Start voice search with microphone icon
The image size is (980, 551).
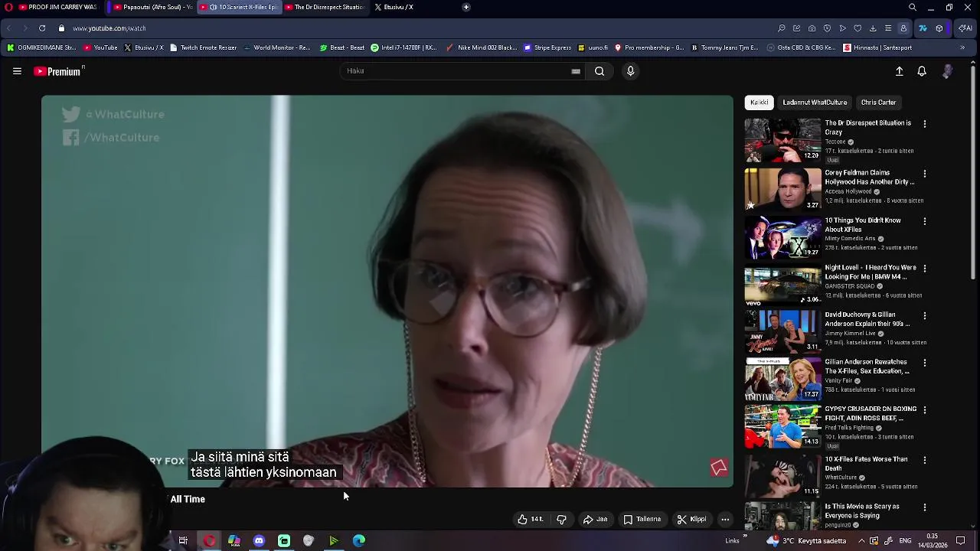click(630, 71)
